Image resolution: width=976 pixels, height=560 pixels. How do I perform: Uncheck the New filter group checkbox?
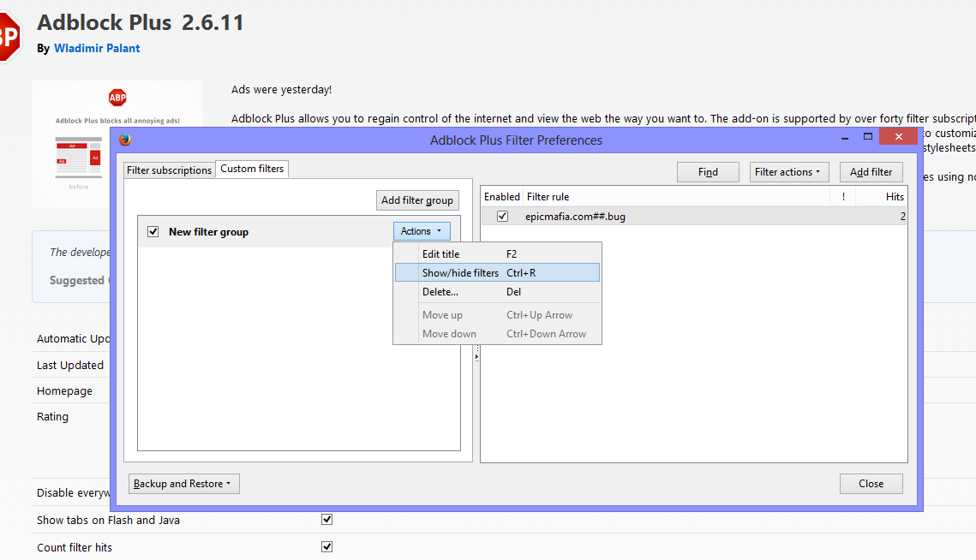pos(153,231)
